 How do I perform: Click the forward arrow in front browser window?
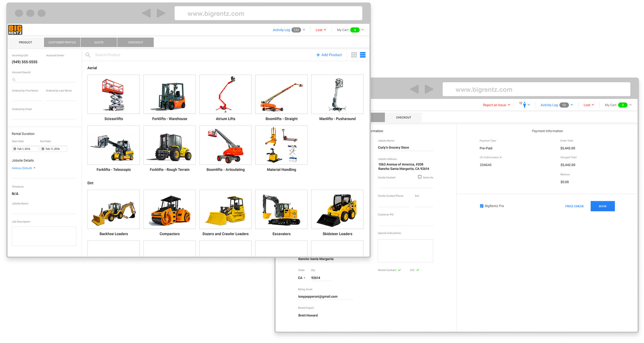(161, 13)
